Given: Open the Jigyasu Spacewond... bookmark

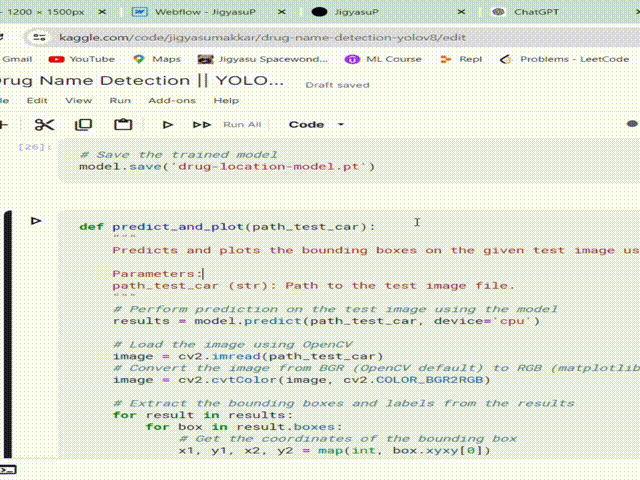Looking at the screenshot, I should (x=262, y=59).
